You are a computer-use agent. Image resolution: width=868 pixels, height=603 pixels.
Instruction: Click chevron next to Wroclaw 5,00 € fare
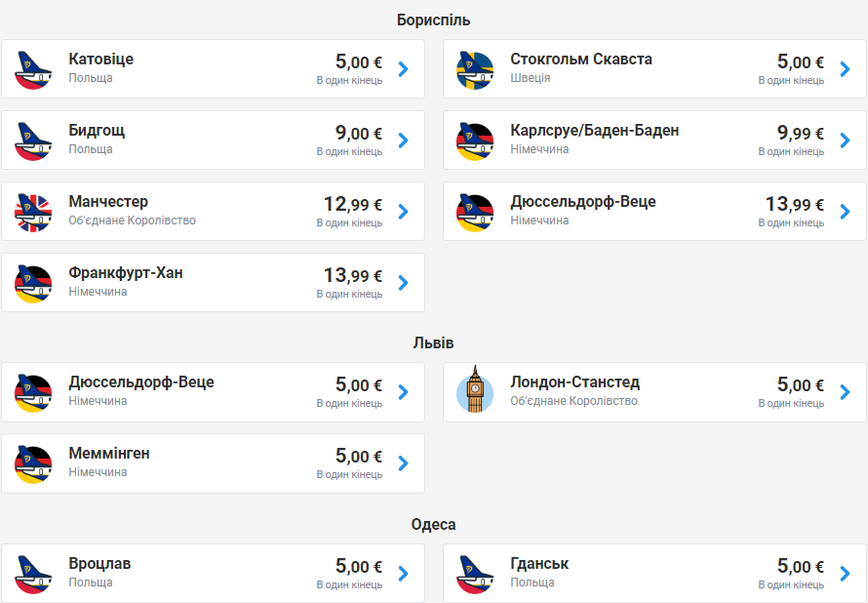coord(403,574)
